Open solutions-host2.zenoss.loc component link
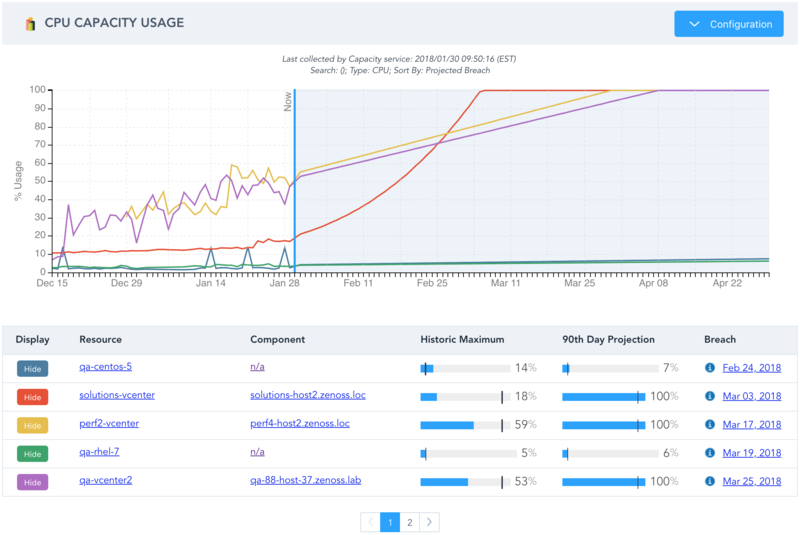The image size is (800, 535). tap(308, 395)
